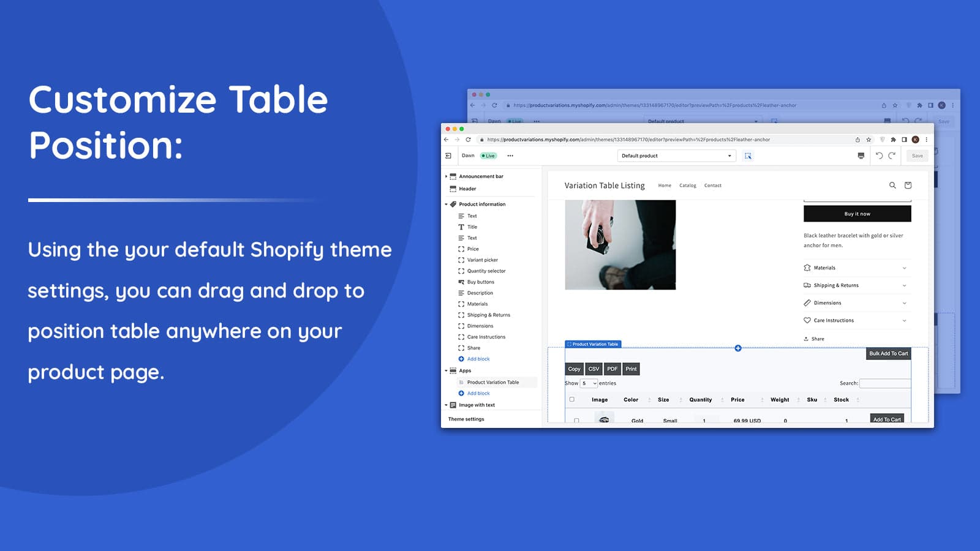Export the table using CSV button
This screenshot has width=980, height=551.
pyautogui.click(x=594, y=369)
